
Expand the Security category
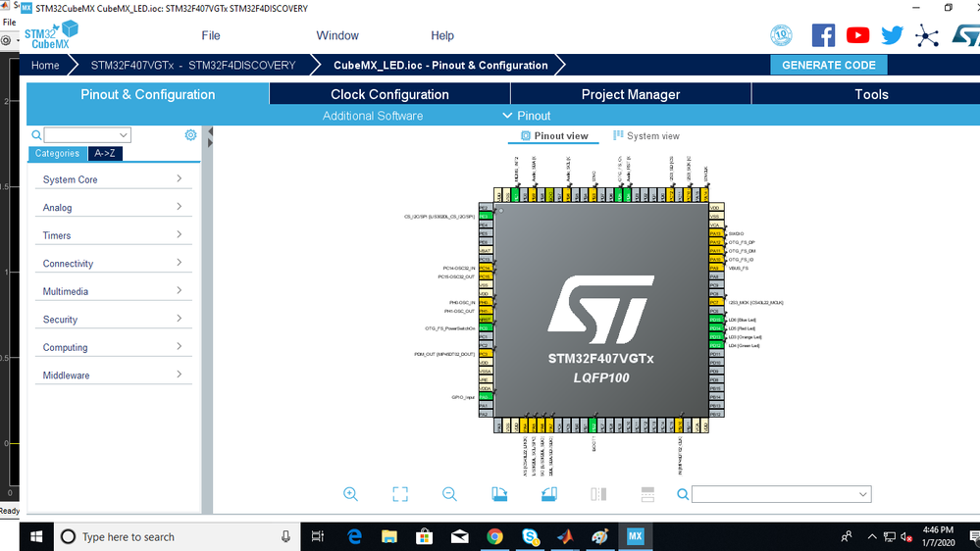[x=113, y=320]
